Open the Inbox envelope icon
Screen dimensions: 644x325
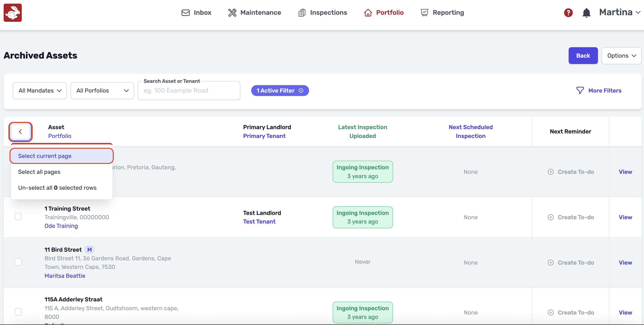click(x=185, y=12)
